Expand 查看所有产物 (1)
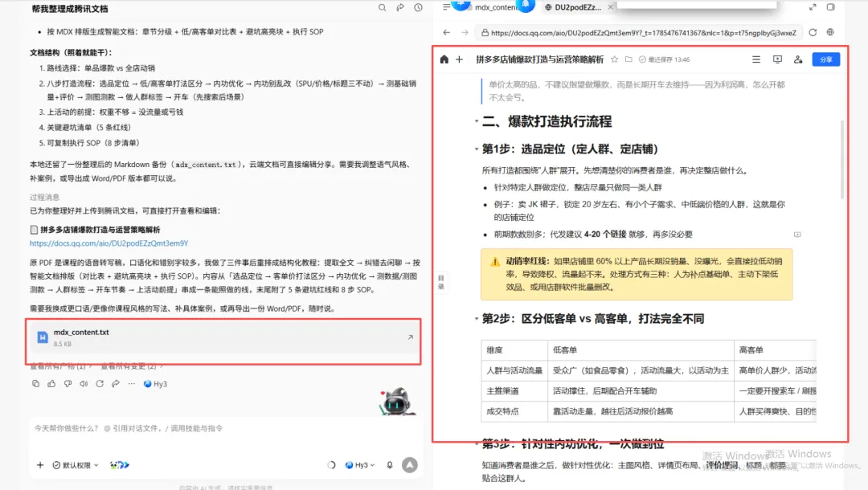Viewport: 868px width, 490px height. point(61,366)
